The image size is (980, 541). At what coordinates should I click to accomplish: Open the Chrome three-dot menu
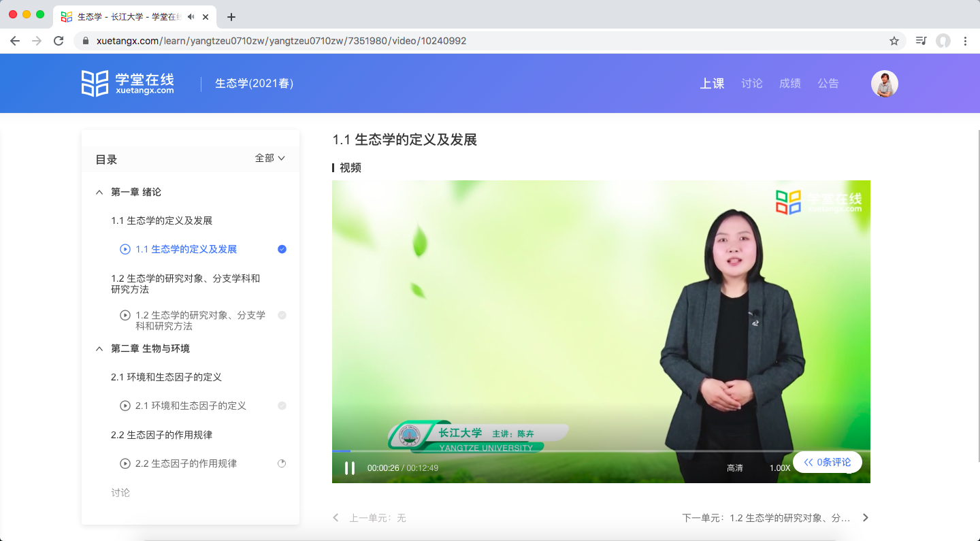coord(965,41)
